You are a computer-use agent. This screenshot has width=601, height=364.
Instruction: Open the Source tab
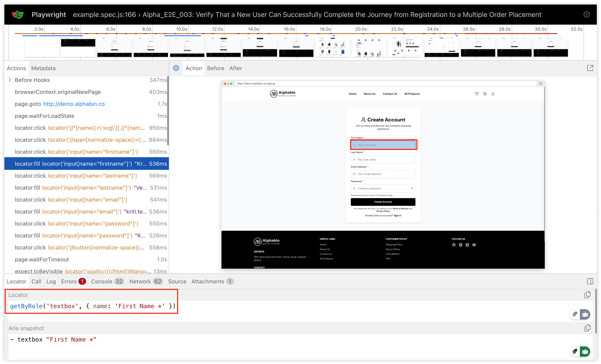tap(177, 281)
